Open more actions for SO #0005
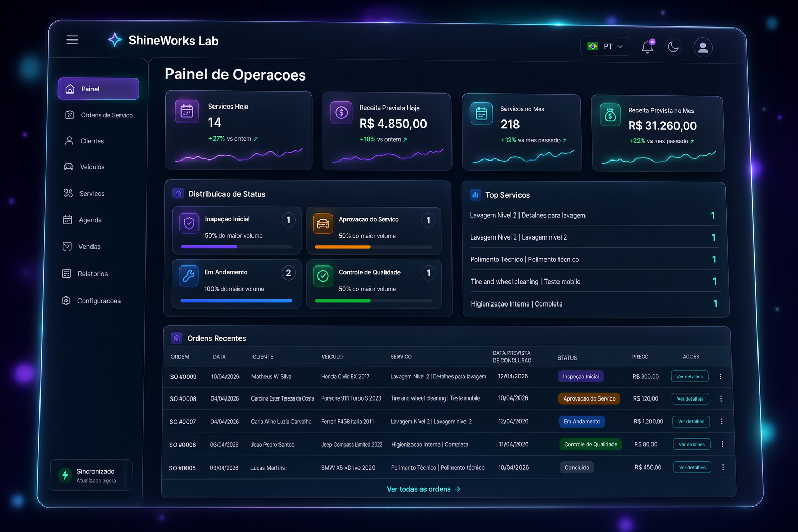Viewport: 798px width, 532px height. (x=723, y=467)
